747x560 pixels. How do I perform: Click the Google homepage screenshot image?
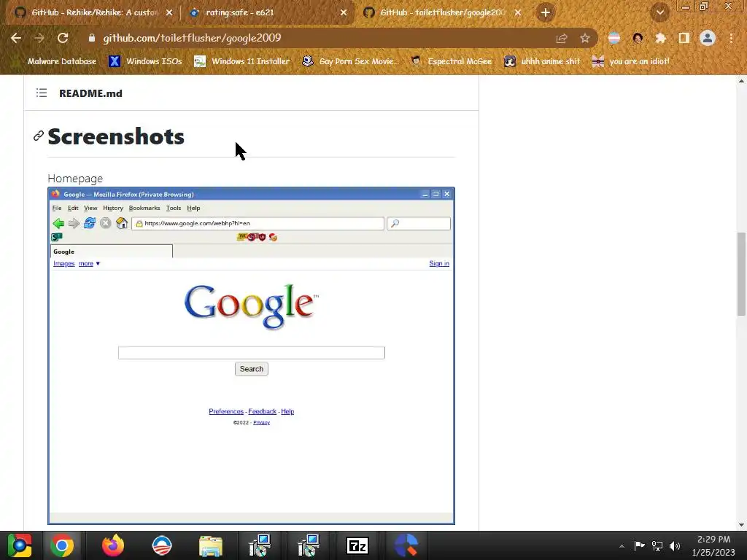(x=251, y=356)
